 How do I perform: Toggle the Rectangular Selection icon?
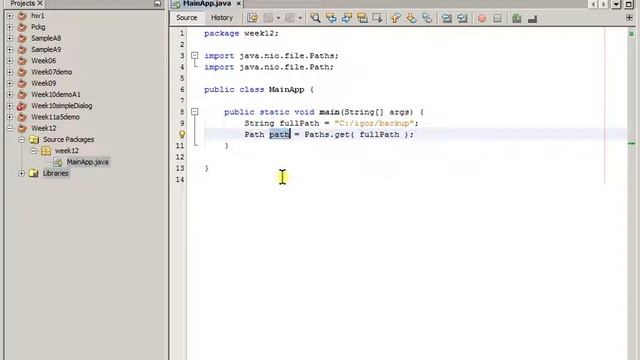pyautogui.click(x=378, y=18)
